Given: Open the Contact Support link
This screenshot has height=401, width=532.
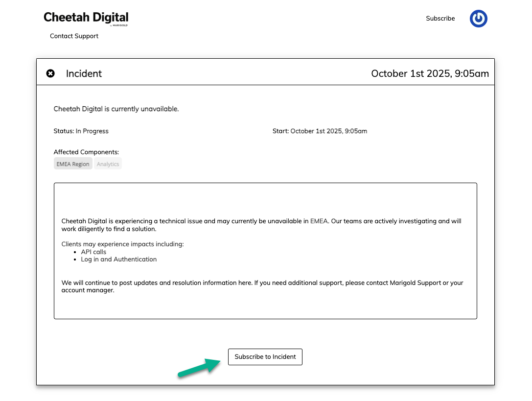Looking at the screenshot, I should [74, 36].
